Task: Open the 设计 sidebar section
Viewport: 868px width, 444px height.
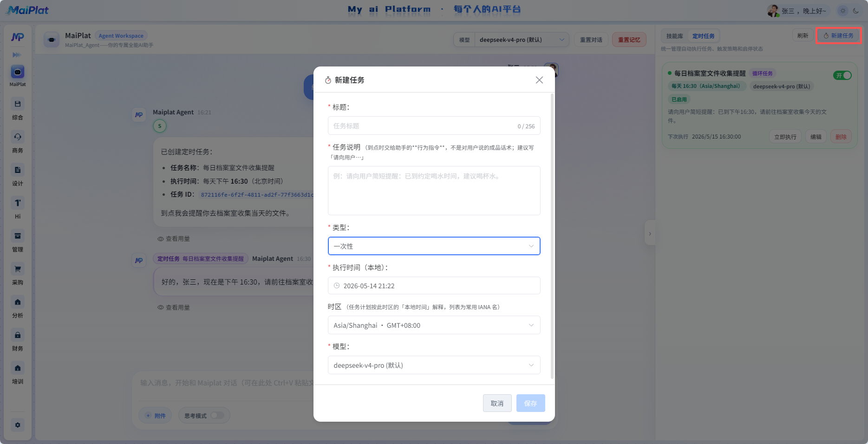Action: point(18,175)
